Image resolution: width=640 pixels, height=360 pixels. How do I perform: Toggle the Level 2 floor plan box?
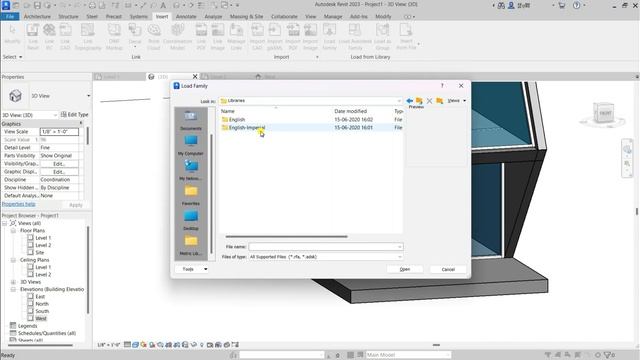pos(31,245)
